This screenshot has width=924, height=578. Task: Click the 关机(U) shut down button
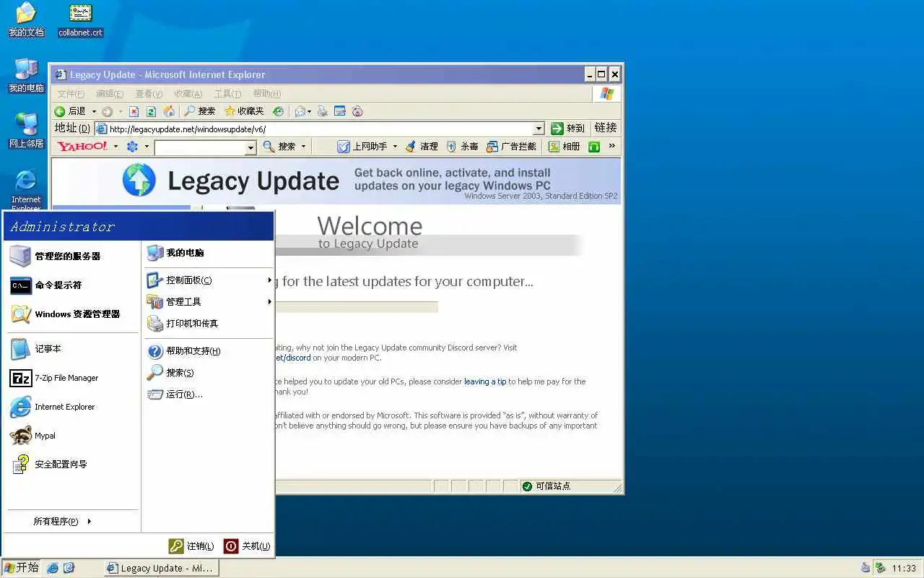pyautogui.click(x=247, y=546)
